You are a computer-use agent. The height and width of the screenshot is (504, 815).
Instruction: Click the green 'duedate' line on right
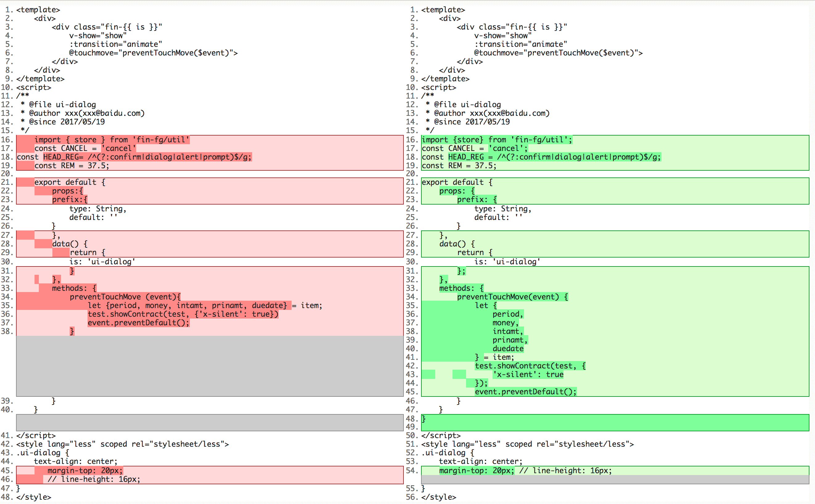508,349
